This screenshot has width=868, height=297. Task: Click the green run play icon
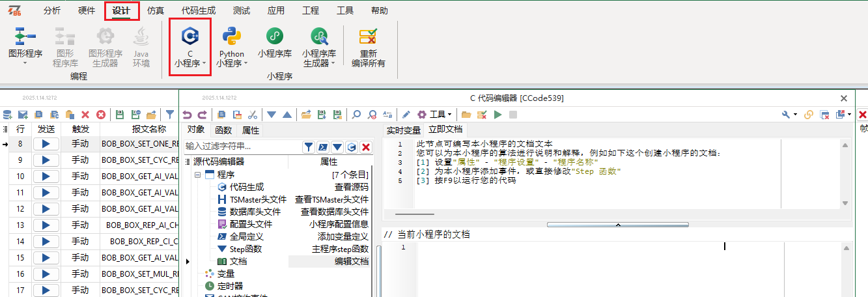pos(498,115)
